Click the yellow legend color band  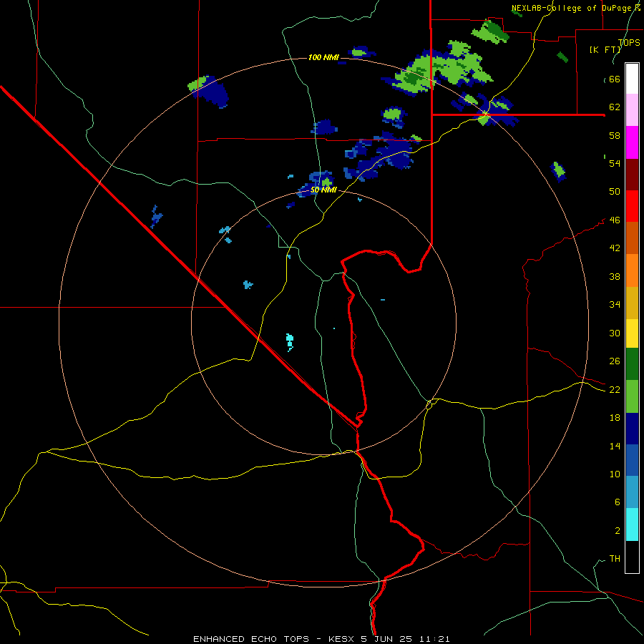[x=632, y=333]
